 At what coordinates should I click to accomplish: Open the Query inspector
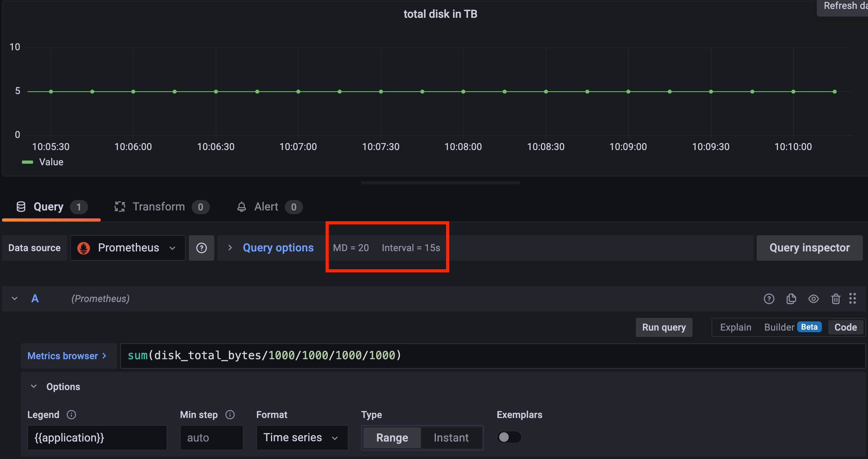pyautogui.click(x=809, y=248)
